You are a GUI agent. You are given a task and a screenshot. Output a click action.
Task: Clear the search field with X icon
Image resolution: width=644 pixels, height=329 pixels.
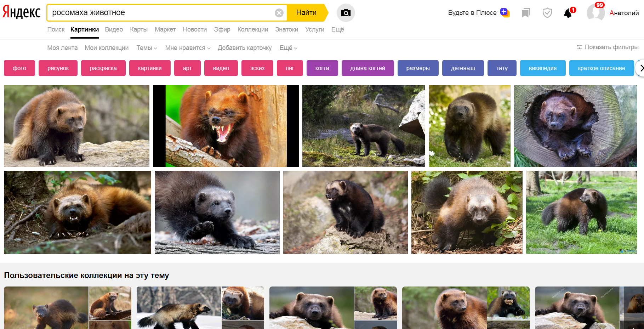279,13
